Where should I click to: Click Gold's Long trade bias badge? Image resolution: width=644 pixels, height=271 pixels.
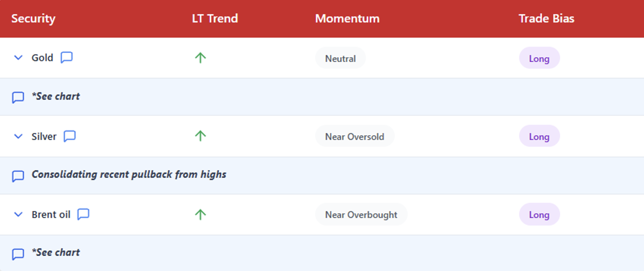[x=539, y=58]
